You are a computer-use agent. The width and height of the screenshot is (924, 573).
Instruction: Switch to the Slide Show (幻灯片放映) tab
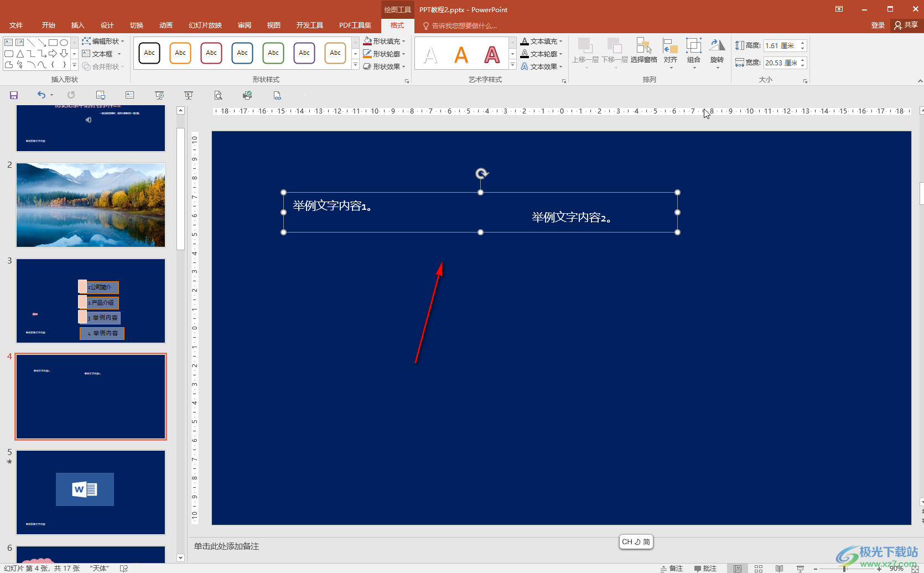click(205, 25)
